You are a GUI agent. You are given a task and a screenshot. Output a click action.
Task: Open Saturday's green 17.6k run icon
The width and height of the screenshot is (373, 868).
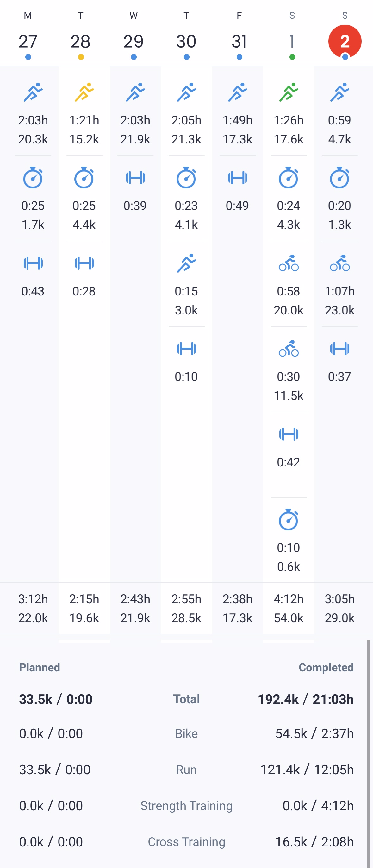pyautogui.click(x=289, y=92)
